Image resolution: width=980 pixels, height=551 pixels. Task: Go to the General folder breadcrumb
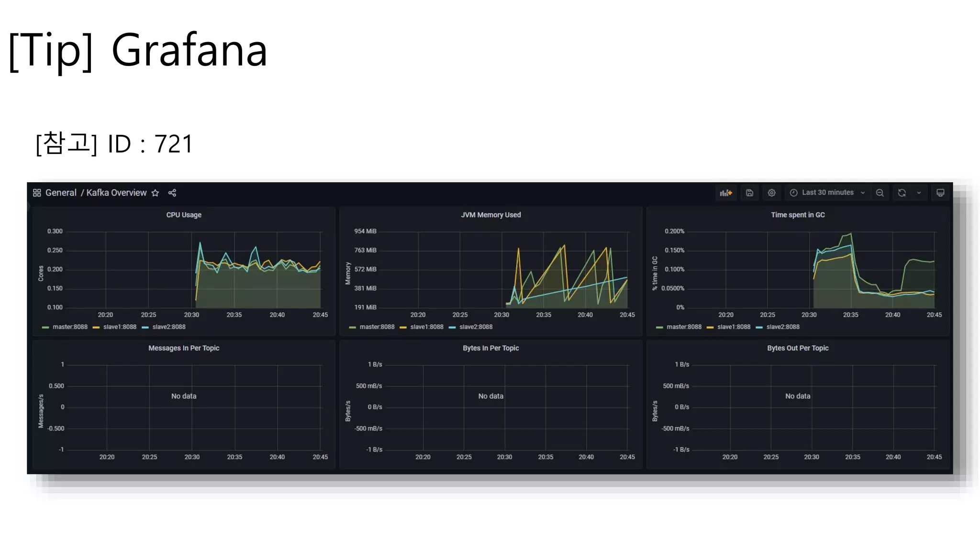61,193
